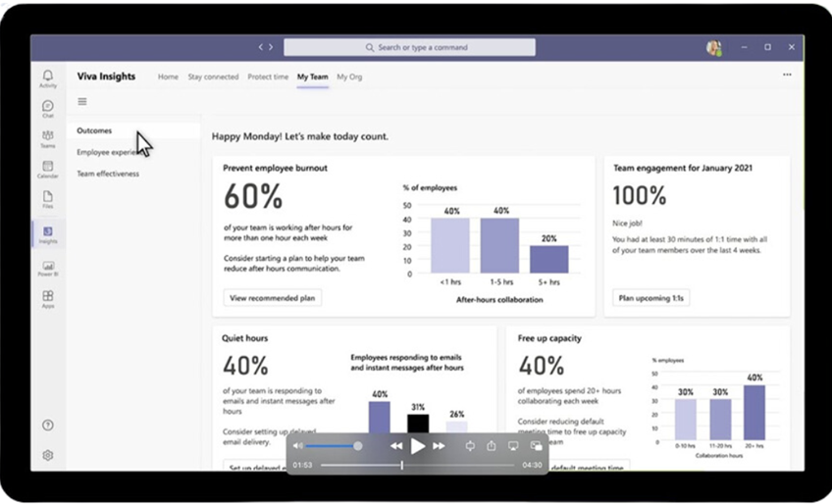Click the back navigation arrow

pyautogui.click(x=261, y=47)
